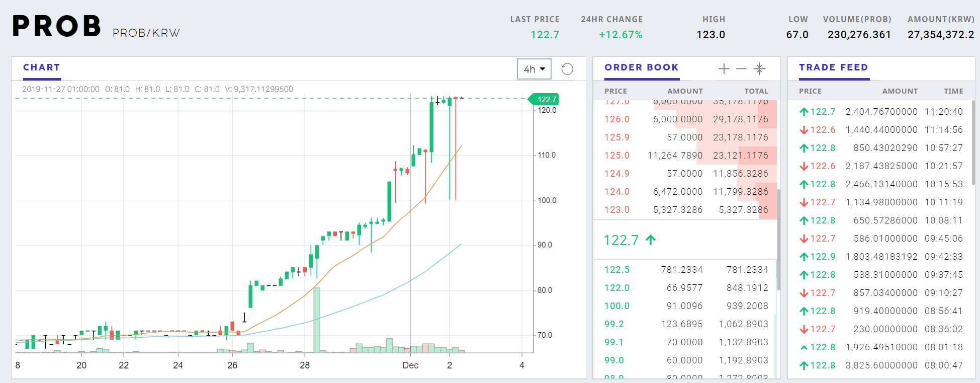Select the TRADE FEED tab
Image resolution: width=980 pixels, height=383 pixels.
point(834,67)
